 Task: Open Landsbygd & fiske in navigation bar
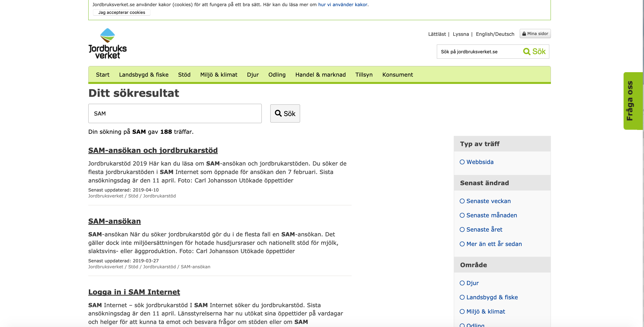[144, 75]
